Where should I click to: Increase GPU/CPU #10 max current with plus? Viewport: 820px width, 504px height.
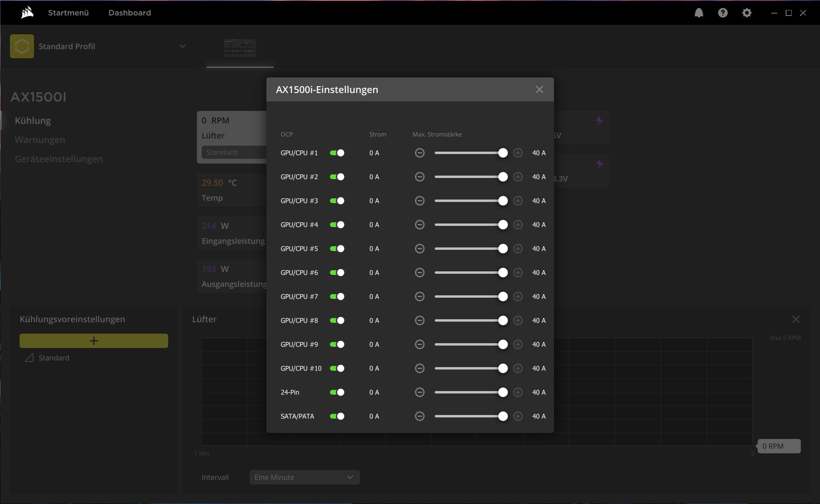(518, 368)
